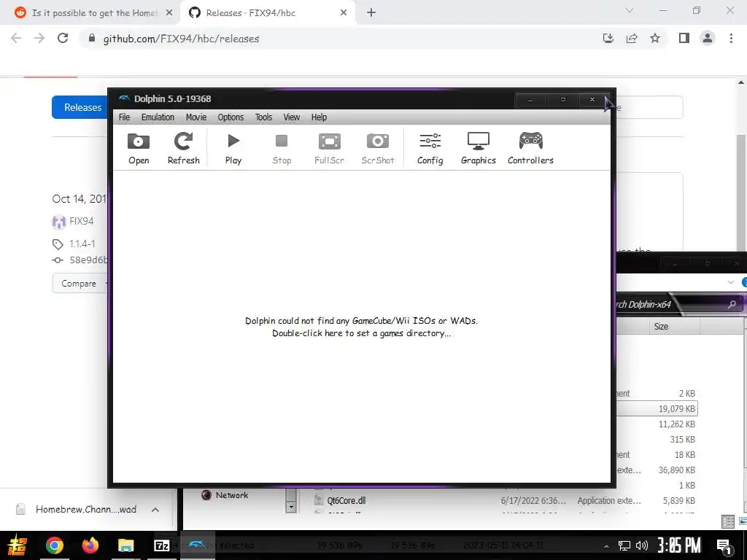The height and width of the screenshot is (560, 747).
Task: Click the Releases button on GitHub
Action: tap(80, 108)
